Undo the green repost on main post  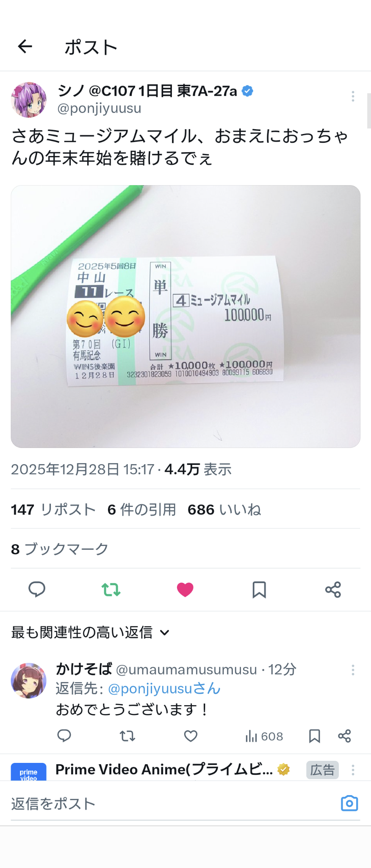pos(111,589)
